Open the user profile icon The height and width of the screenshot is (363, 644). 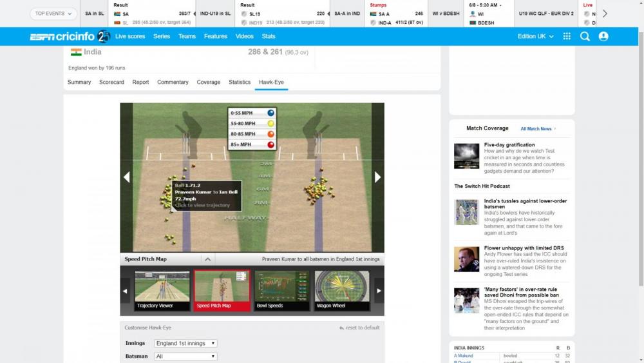click(603, 37)
